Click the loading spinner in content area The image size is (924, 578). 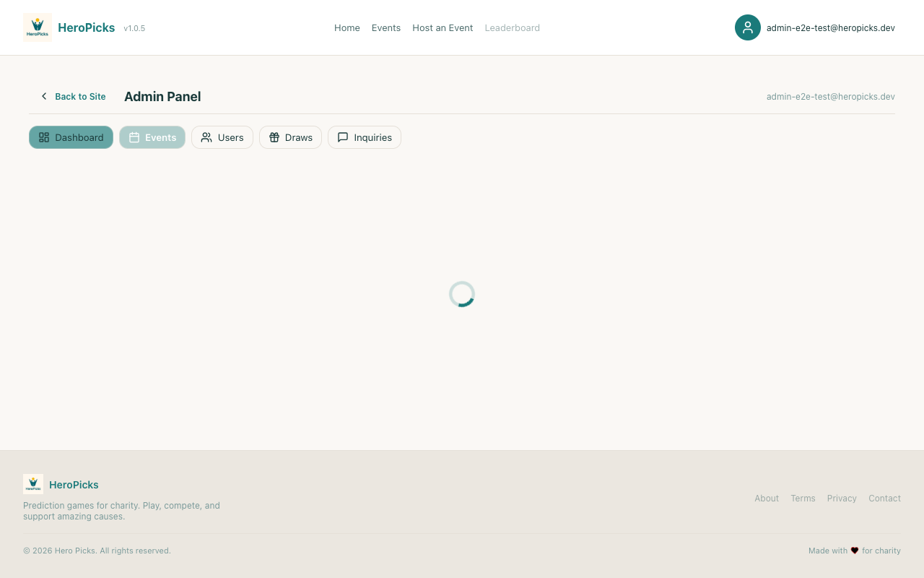(x=462, y=294)
